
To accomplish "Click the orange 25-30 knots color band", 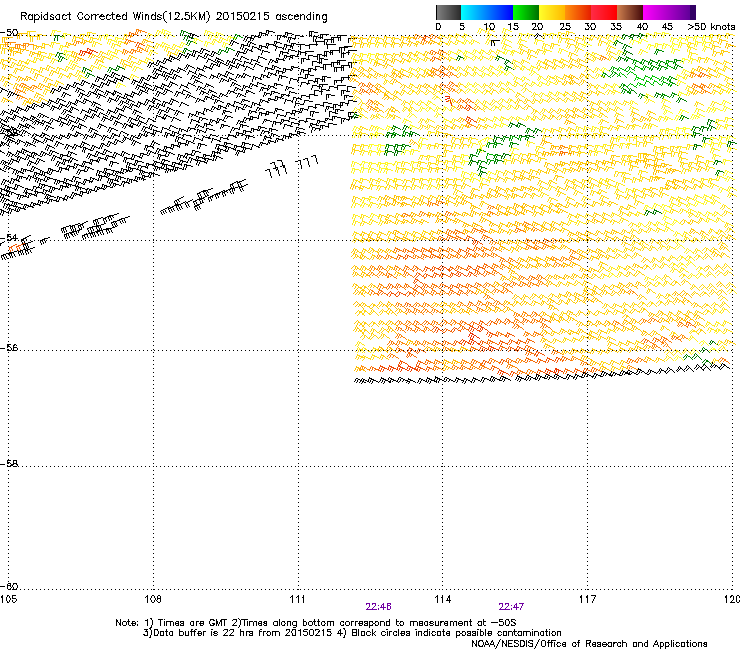I will [578, 12].
